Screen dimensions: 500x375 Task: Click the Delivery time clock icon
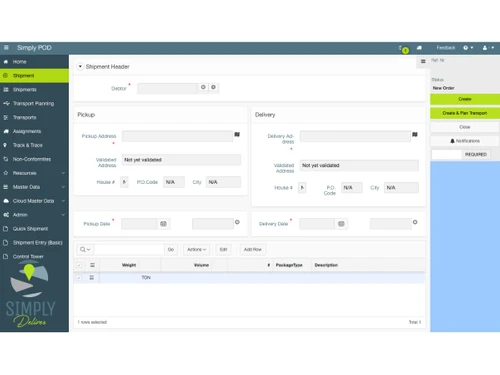coord(415,222)
